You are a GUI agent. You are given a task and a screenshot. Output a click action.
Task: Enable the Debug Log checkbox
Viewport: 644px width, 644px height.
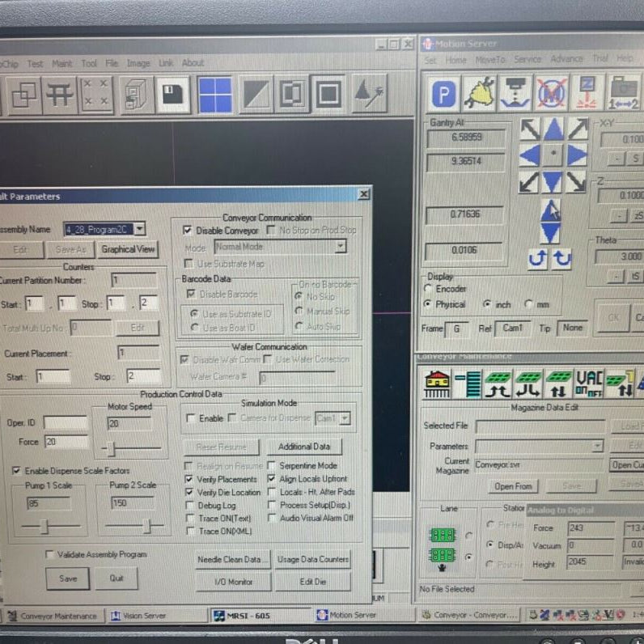(189, 505)
